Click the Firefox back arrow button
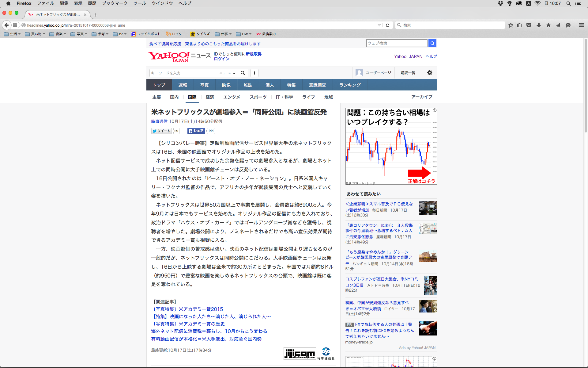This screenshot has width=588, height=368. tap(6, 25)
